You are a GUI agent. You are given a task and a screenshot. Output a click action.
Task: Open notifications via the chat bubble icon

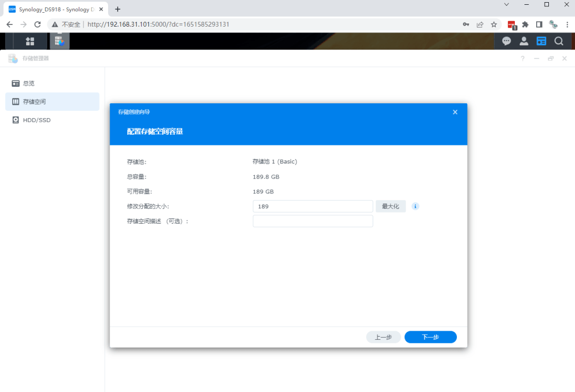506,40
